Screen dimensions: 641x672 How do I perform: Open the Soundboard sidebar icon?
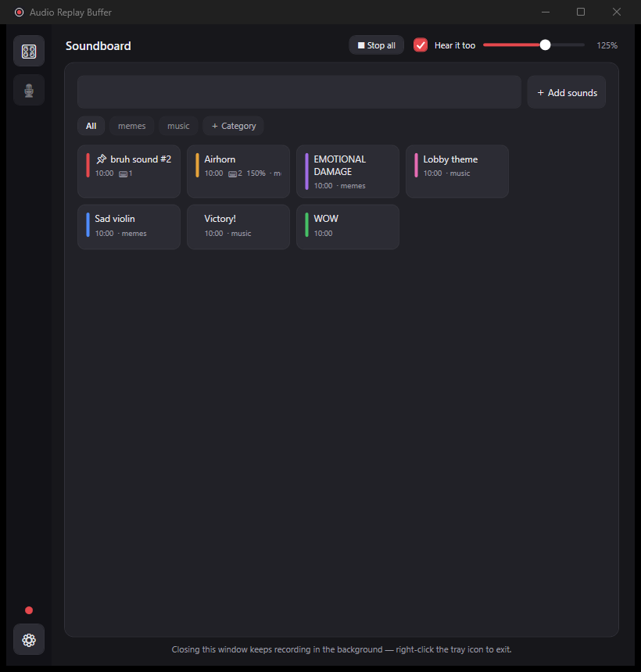[x=29, y=51]
